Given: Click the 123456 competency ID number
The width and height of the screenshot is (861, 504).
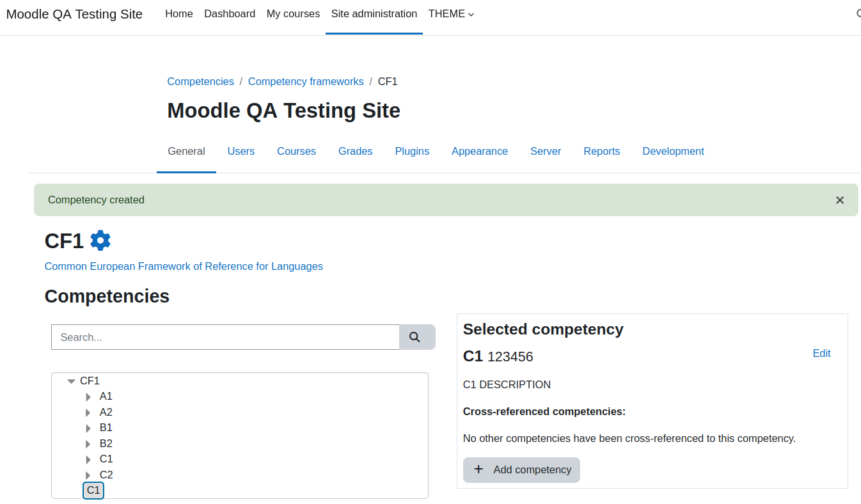Looking at the screenshot, I should [x=510, y=357].
